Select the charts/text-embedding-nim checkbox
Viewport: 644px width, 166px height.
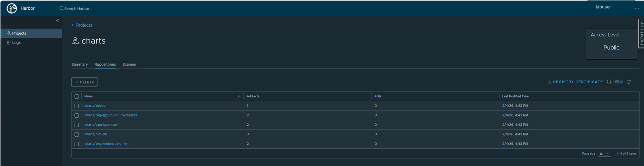pos(76,144)
